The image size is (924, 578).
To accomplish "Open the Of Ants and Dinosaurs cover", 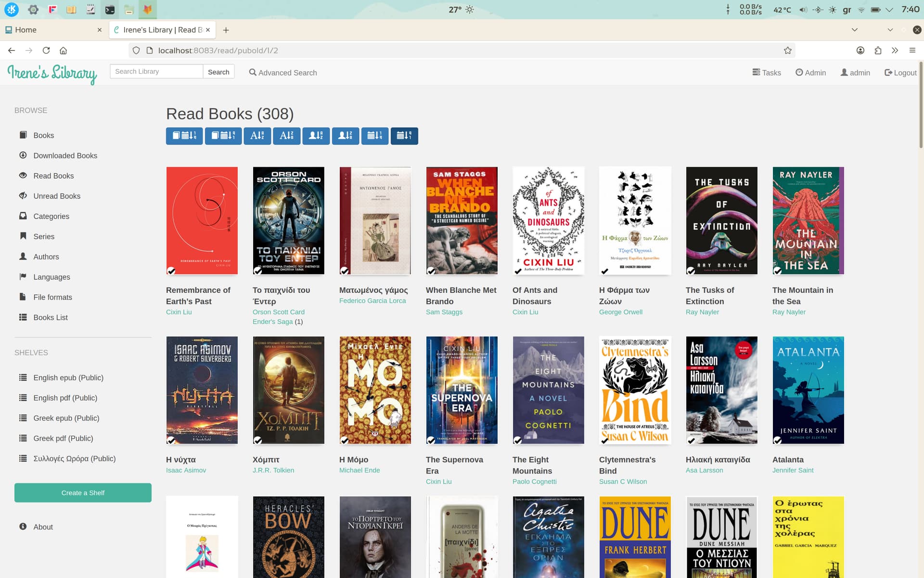I will click(x=549, y=221).
